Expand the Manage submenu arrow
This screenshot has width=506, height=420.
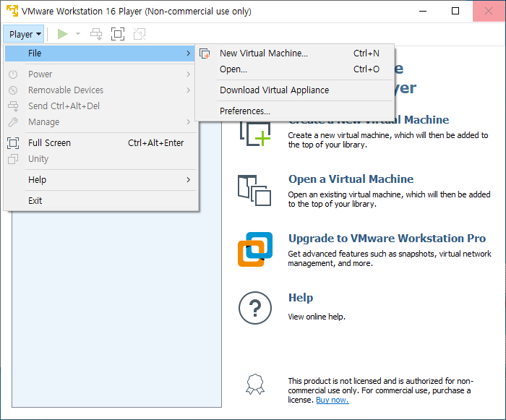click(189, 122)
